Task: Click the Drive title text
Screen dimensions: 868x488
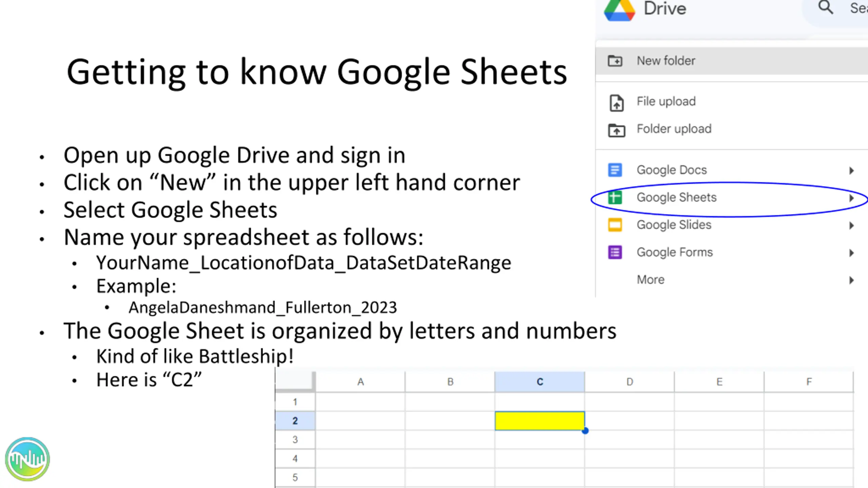Action: pos(665,8)
